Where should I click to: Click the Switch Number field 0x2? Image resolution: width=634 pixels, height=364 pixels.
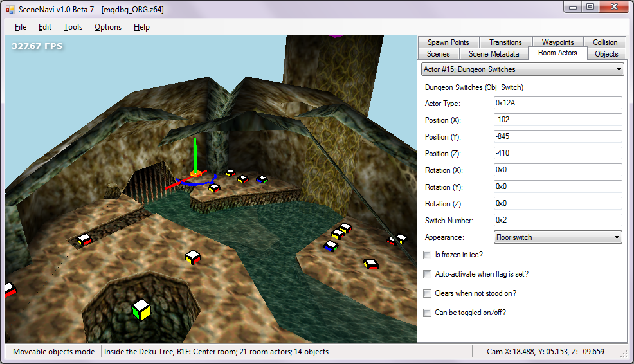[558, 220]
